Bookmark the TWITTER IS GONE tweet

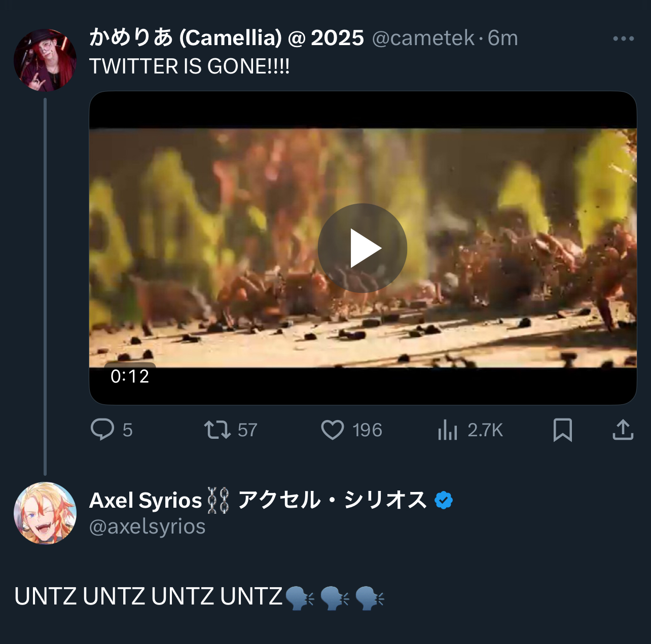[562, 430]
